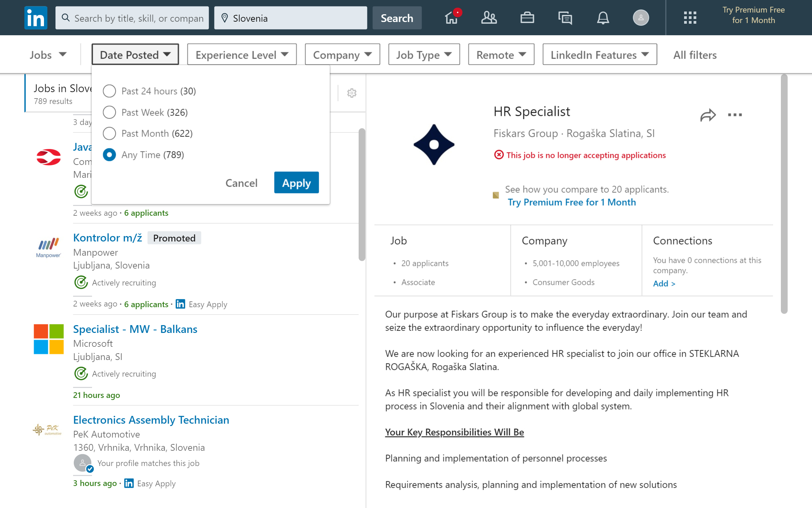Open the Company filter dropdown
Screen dimensions: 812x508
(x=342, y=55)
